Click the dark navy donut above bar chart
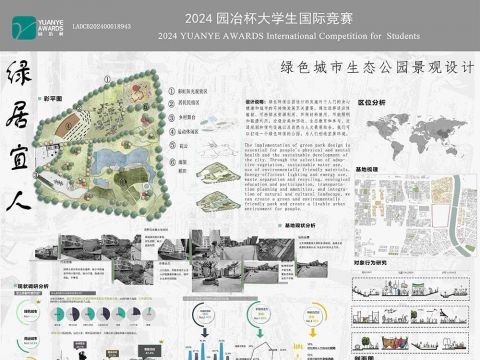Viewport: 480px width, 360px height. pyautogui.click(x=205, y=315)
